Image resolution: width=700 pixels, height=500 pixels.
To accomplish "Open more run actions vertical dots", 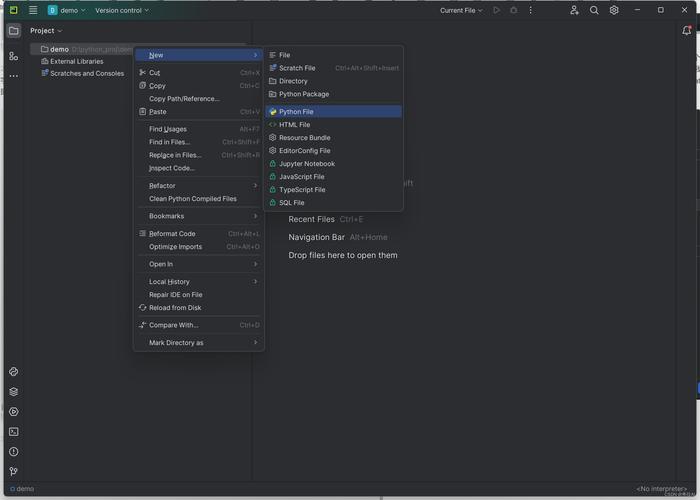I will (x=530, y=10).
